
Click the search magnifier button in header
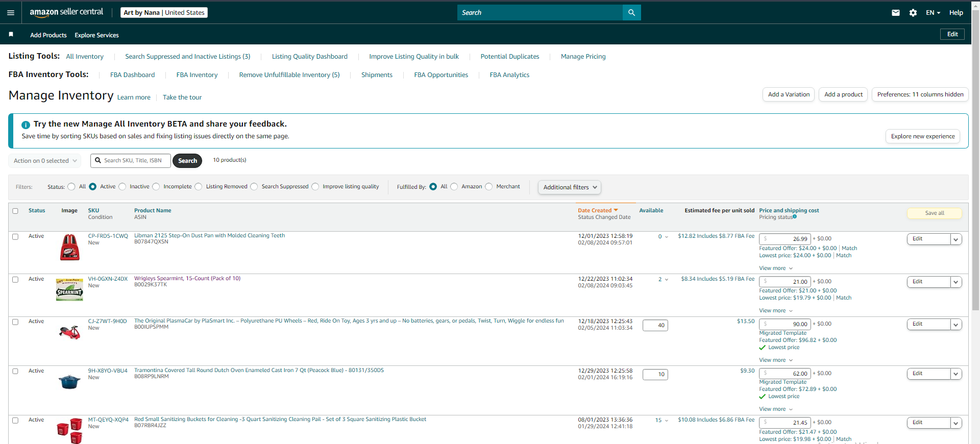click(x=631, y=13)
